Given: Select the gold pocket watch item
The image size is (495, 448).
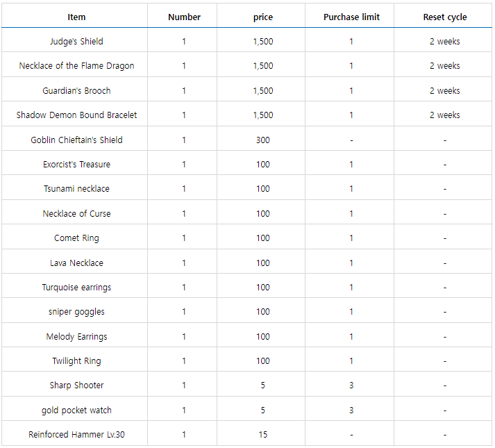Looking at the screenshot, I should point(76,410).
